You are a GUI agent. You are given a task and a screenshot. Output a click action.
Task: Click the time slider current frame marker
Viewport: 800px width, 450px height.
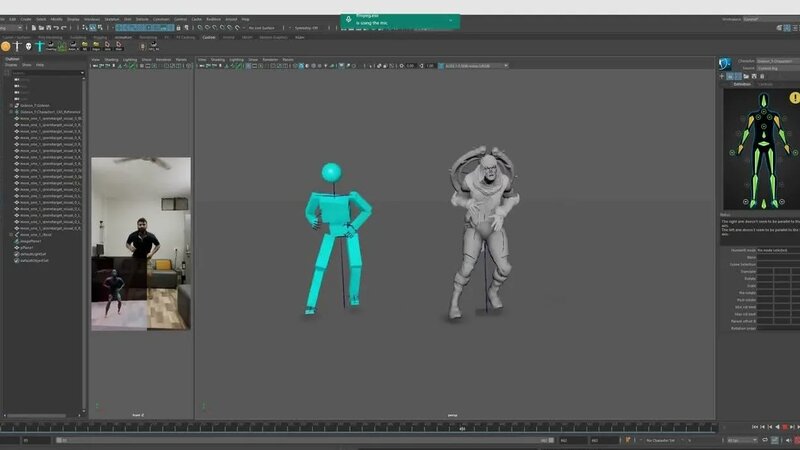tap(462, 428)
